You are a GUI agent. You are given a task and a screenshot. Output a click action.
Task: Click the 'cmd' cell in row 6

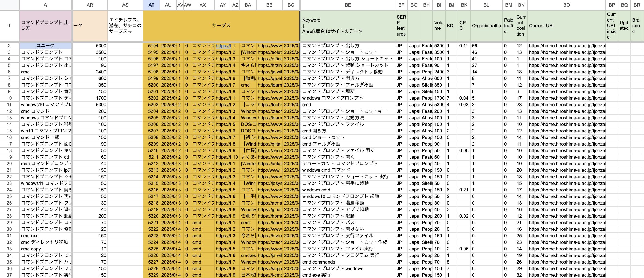point(45,72)
